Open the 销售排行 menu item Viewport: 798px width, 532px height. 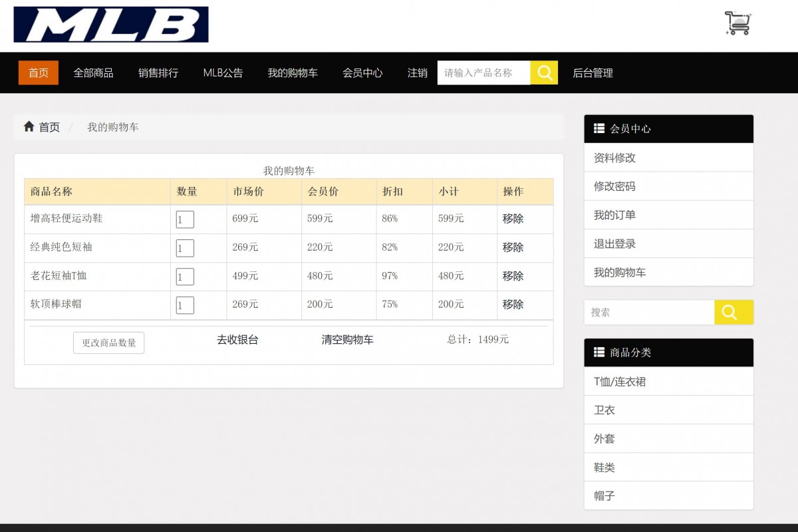point(158,73)
